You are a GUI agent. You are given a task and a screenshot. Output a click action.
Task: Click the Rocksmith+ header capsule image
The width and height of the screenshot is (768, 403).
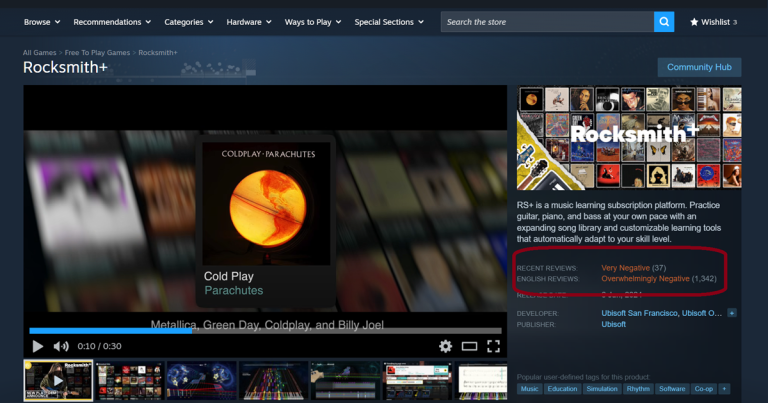629,138
